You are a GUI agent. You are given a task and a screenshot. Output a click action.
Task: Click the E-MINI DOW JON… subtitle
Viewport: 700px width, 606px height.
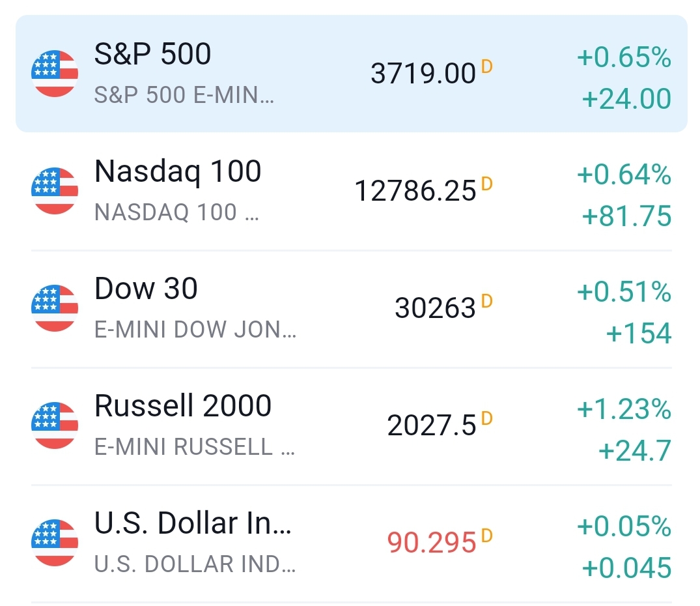pos(195,330)
